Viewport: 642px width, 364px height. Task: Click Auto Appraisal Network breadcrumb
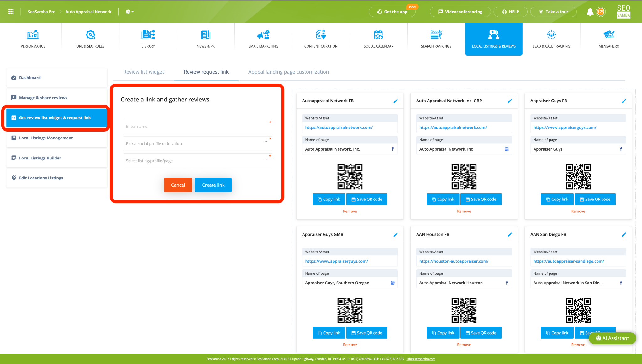[88, 12]
